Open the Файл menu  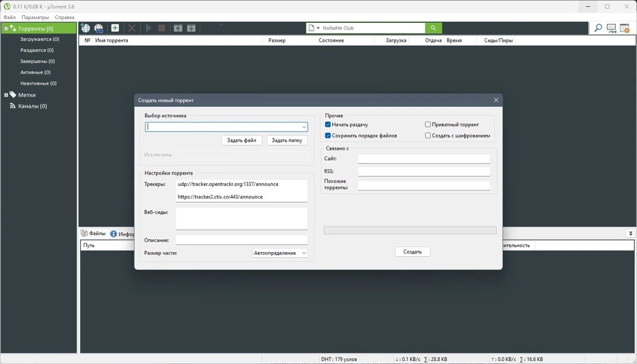click(x=10, y=18)
